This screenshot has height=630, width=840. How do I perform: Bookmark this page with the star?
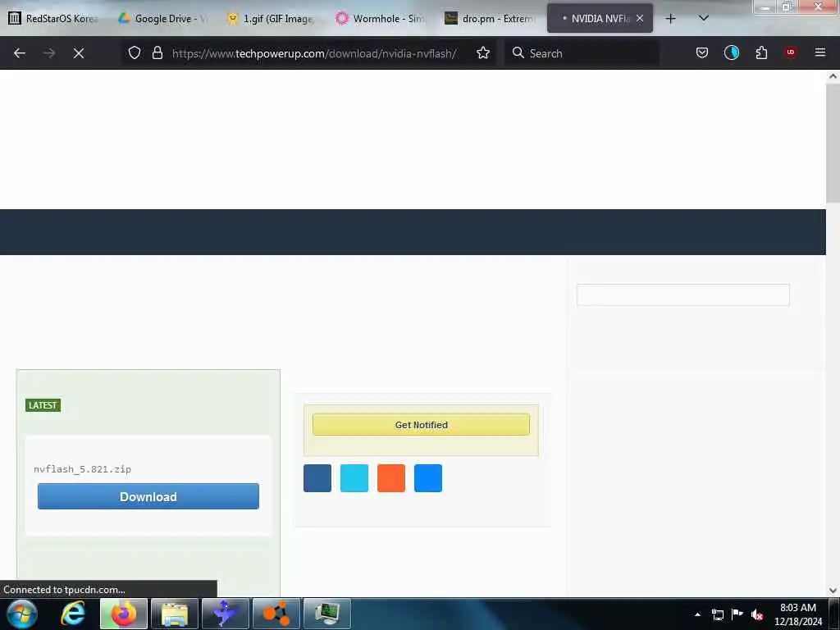[483, 52]
